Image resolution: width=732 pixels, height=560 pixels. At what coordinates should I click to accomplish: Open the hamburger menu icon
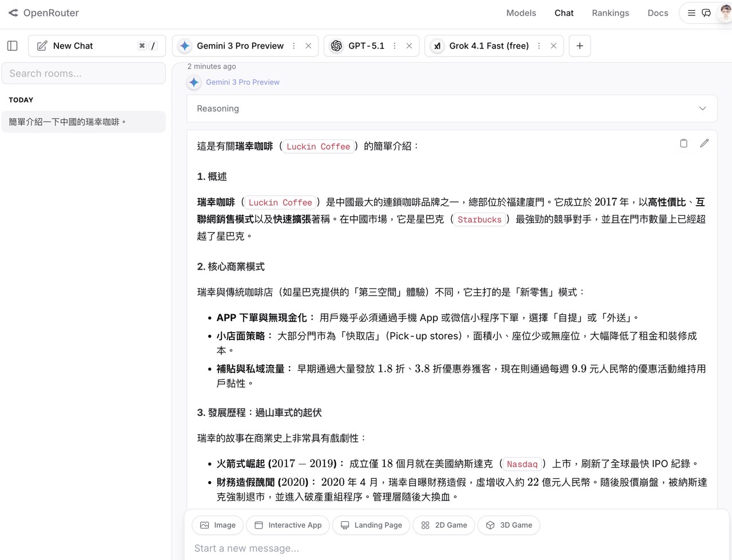(x=691, y=13)
